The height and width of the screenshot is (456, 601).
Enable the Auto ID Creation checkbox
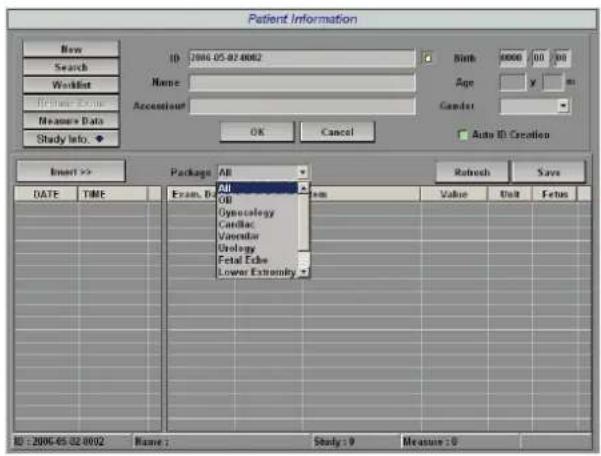click(x=463, y=135)
